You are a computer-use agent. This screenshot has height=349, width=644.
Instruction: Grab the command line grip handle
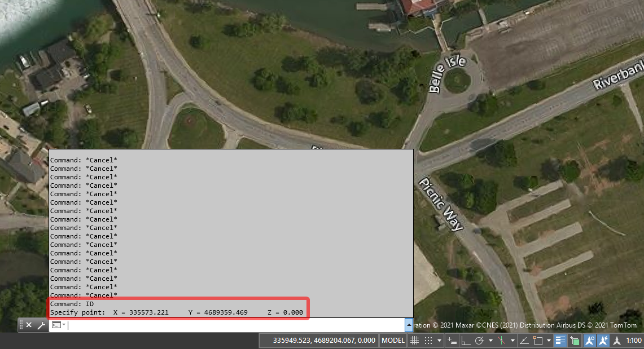21,325
